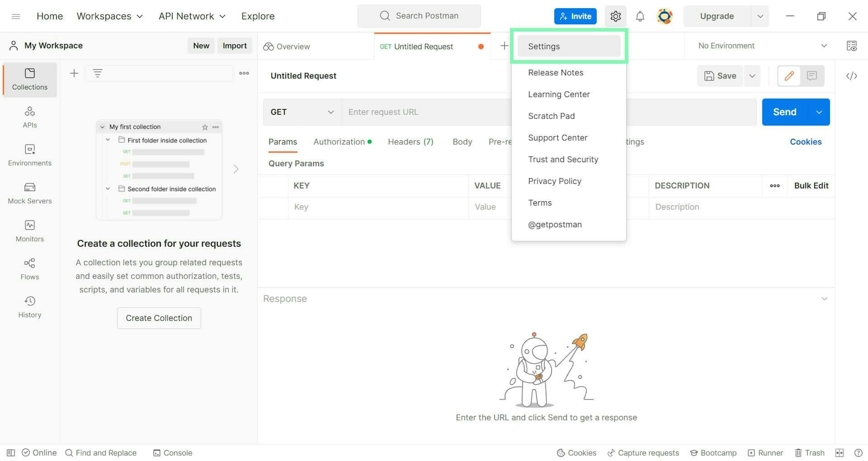Open Trash from status bar
This screenshot has width=868, height=461.
click(809, 453)
